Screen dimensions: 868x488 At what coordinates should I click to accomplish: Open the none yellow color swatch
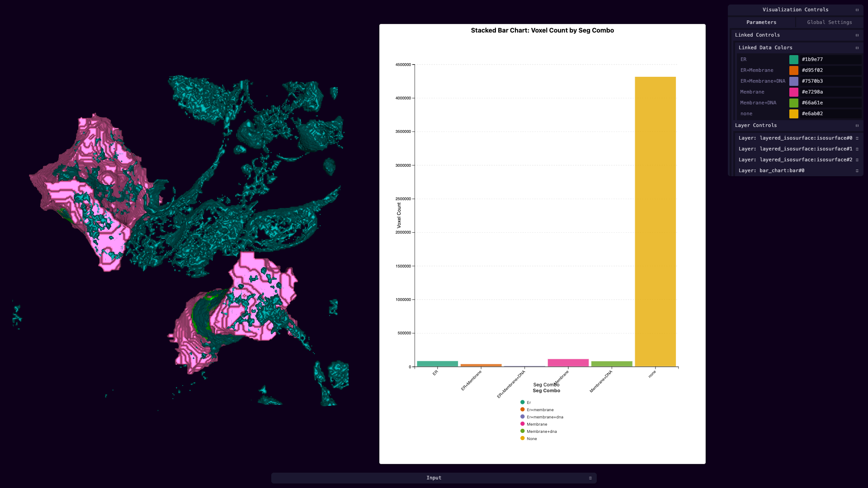point(794,114)
